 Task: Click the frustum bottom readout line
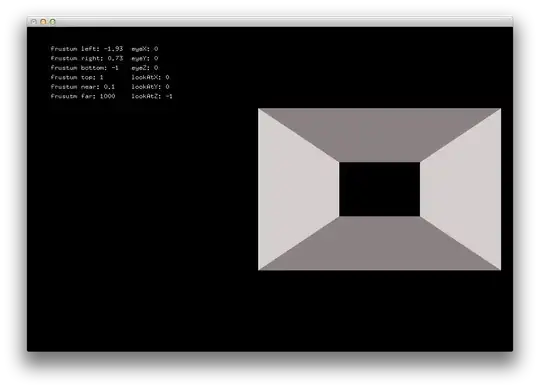coord(85,68)
